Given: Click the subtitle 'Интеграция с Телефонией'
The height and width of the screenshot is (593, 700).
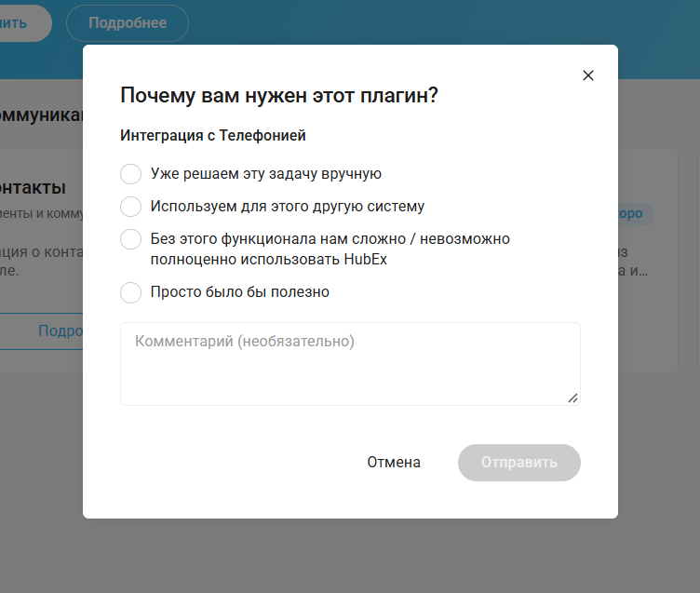Looking at the screenshot, I should point(213,135).
